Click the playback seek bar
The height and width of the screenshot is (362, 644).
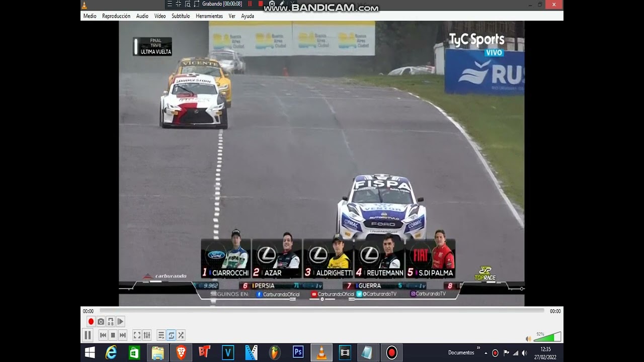click(x=321, y=311)
